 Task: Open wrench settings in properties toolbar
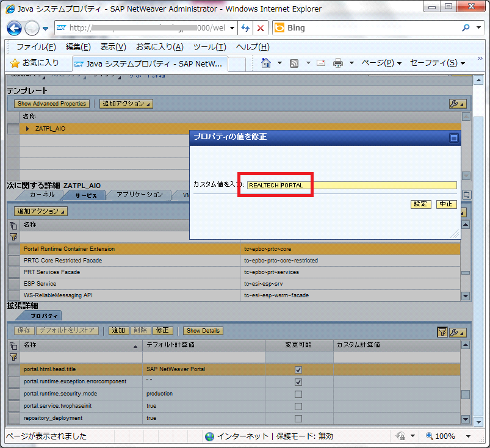coord(458,332)
